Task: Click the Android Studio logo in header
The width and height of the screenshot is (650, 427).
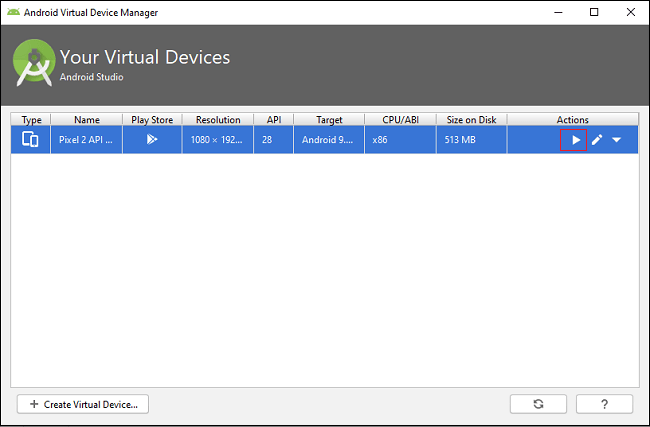Action: coord(34,63)
